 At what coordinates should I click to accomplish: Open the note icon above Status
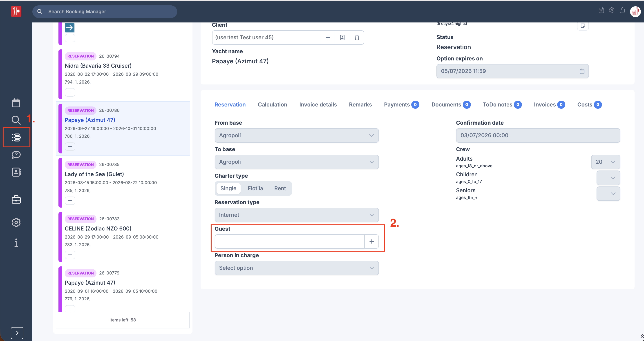click(x=583, y=26)
